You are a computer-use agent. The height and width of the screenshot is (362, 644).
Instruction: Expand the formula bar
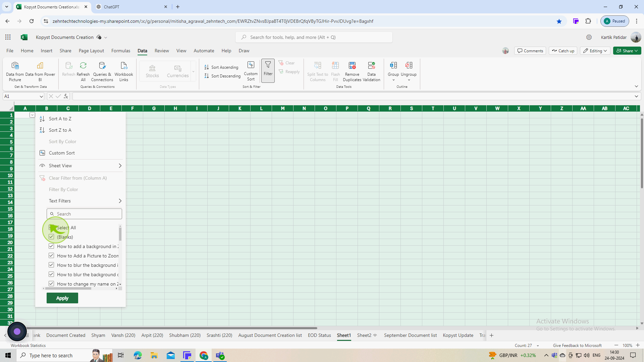pos(636,97)
